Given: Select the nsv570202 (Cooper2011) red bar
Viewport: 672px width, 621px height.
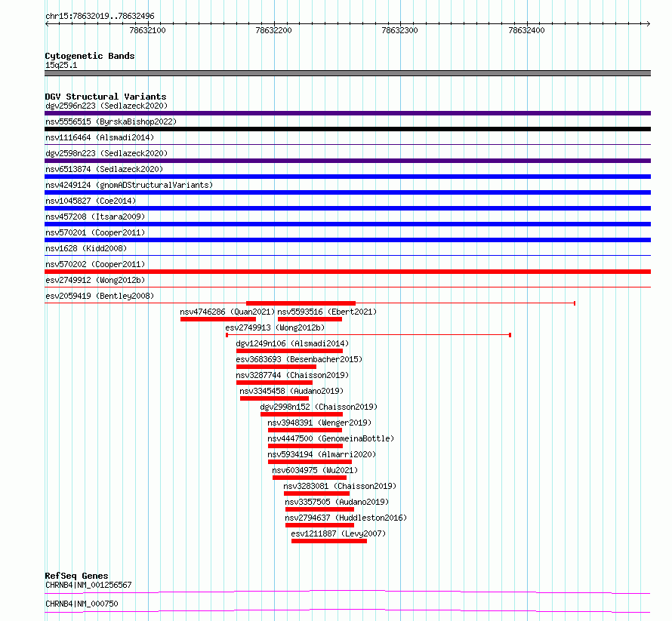Looking at the screenshot, I should [347, 272].
